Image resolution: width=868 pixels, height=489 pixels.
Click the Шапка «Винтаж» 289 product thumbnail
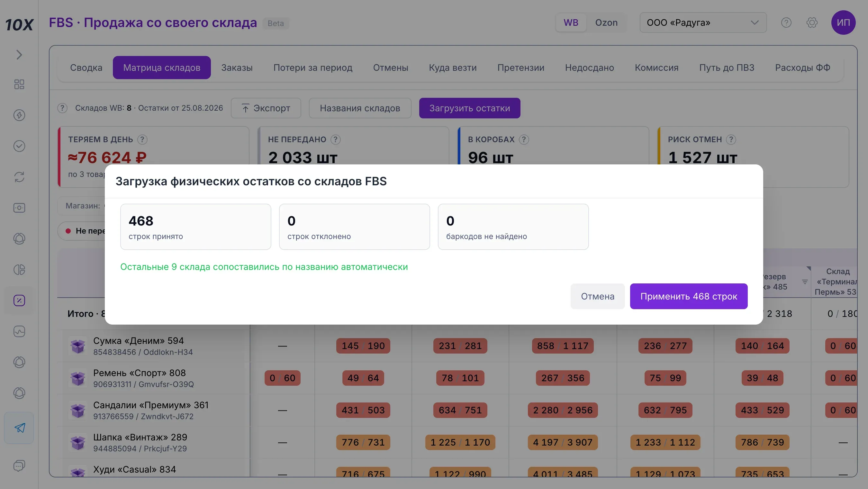pyautogui.click(x=78, y=442)
